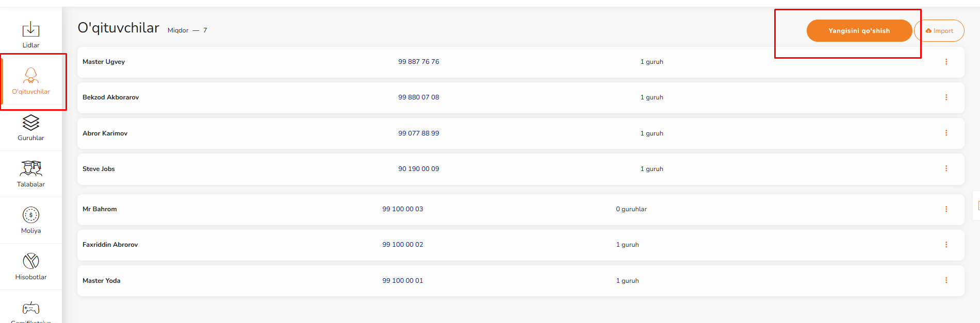This screenshot has height=323, width=980.
Task: Open the gamepad icon section
Action: pyautogui.click(x=31, y=309)
